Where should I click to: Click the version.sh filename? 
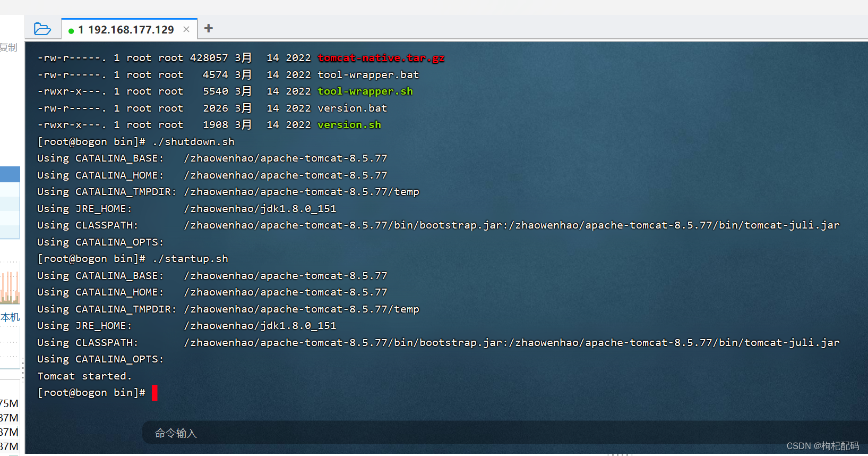pos(349,125)
